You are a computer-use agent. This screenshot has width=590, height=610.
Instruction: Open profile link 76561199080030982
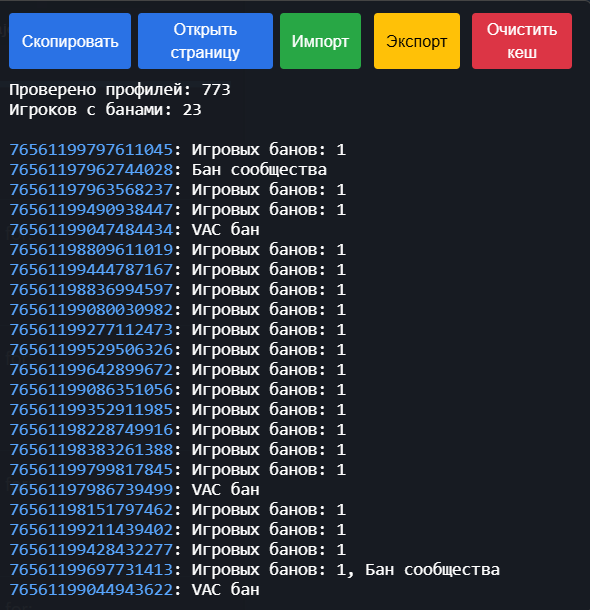click(91, 310)
